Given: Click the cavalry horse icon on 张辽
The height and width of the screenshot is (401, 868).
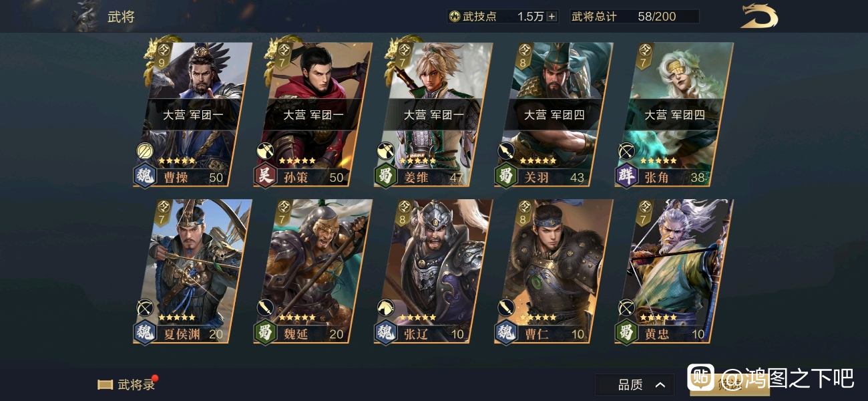Looking at the screenshot, I should coord(385,307).
